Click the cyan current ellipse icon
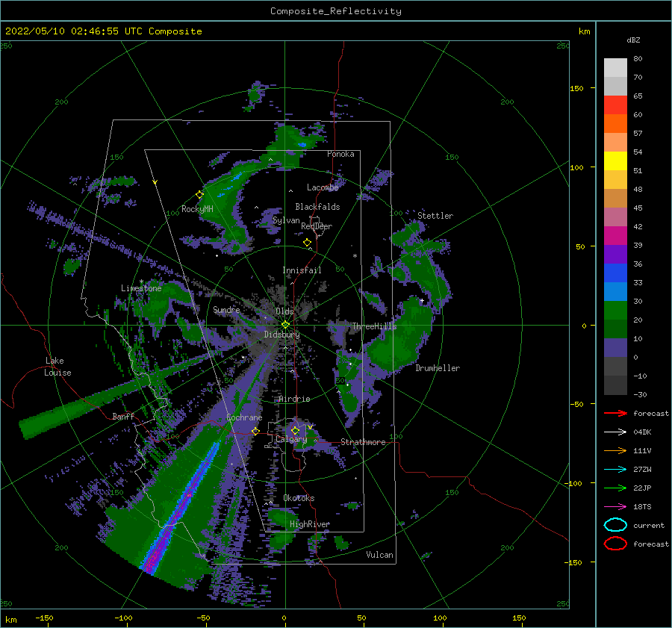 [615, 525]
